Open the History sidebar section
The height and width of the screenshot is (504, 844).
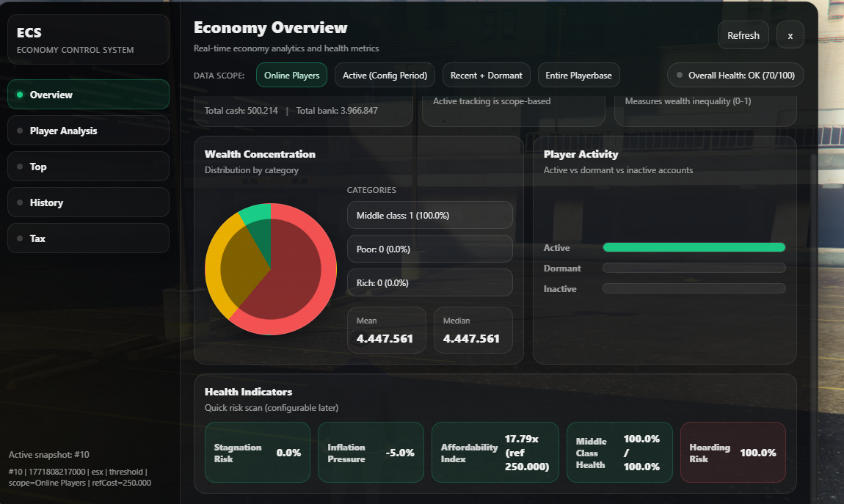pos(88,202)
